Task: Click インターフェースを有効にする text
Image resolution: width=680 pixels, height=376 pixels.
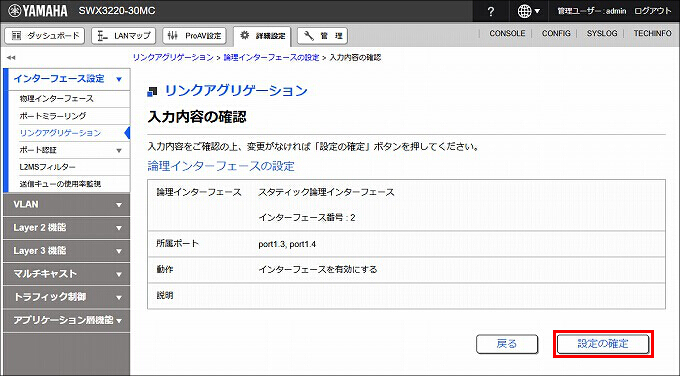Action: 317,269
